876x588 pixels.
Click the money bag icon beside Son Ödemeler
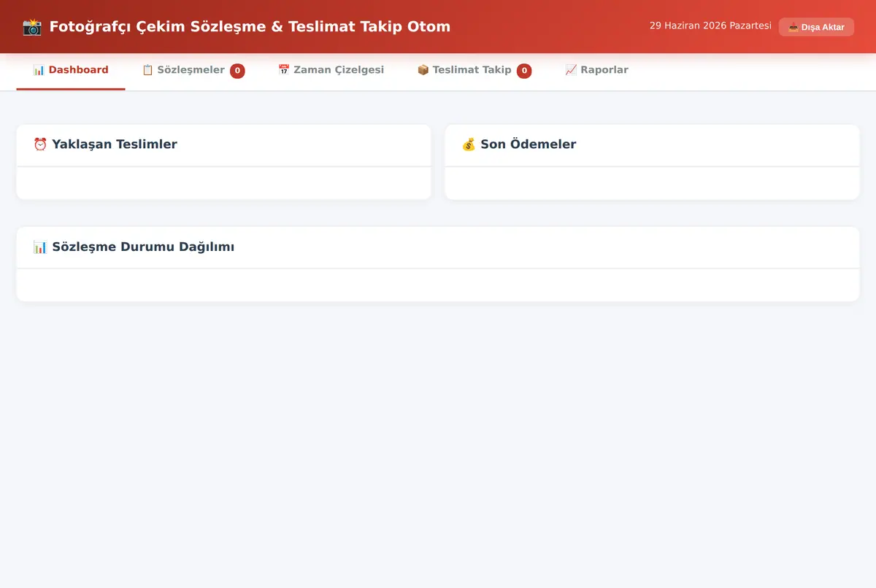pos(469,144)
